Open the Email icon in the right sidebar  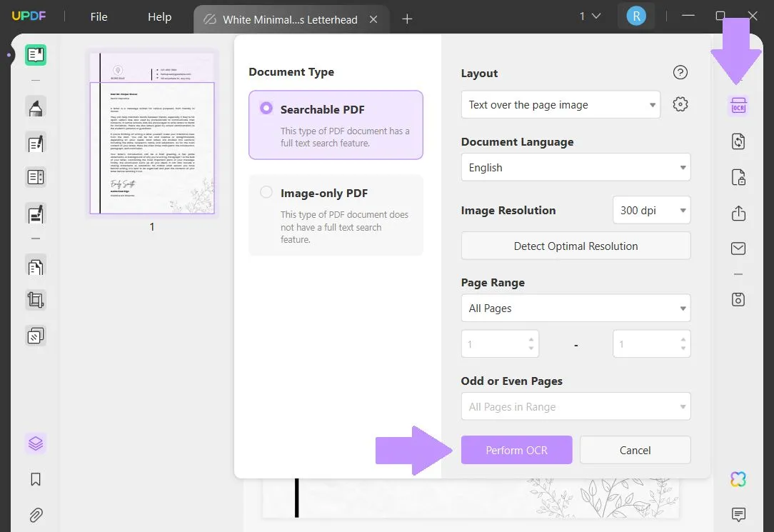click(x=738, y=249)
